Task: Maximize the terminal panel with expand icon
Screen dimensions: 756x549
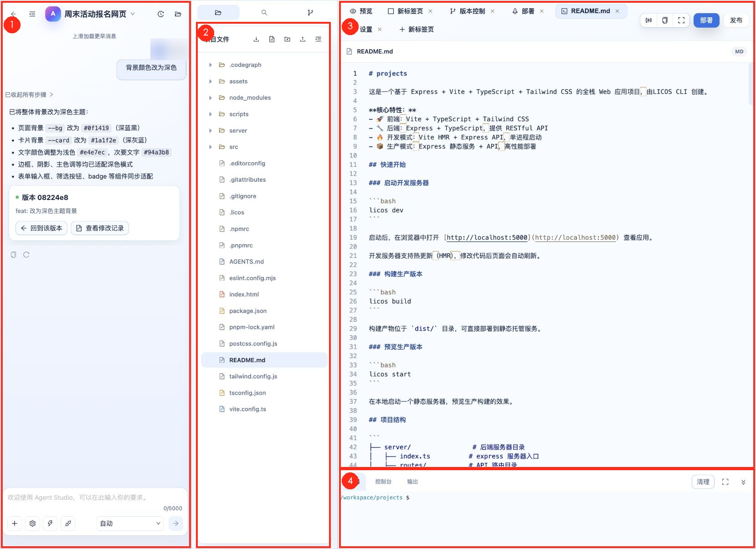Action: pos(725,482)
